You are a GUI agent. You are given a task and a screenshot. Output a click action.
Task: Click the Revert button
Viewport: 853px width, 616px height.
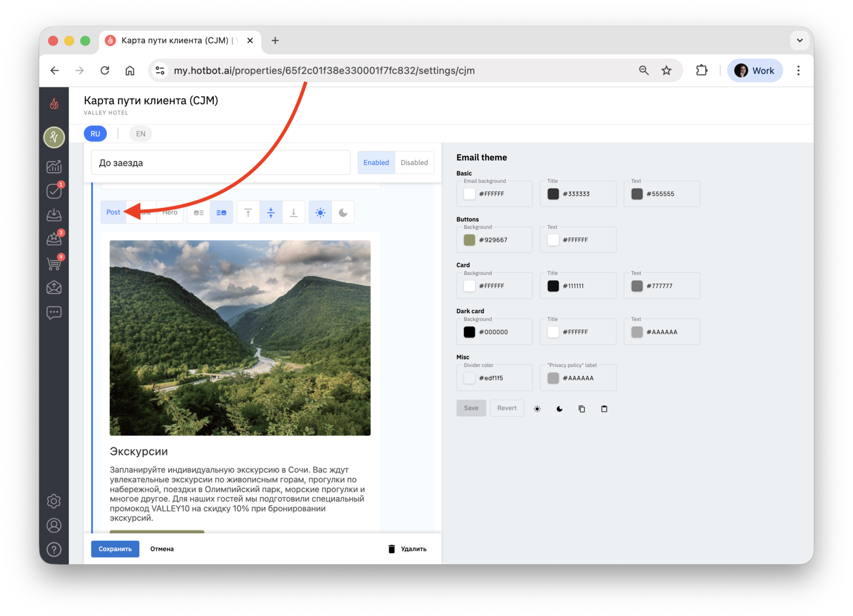(x=507, y=408)
